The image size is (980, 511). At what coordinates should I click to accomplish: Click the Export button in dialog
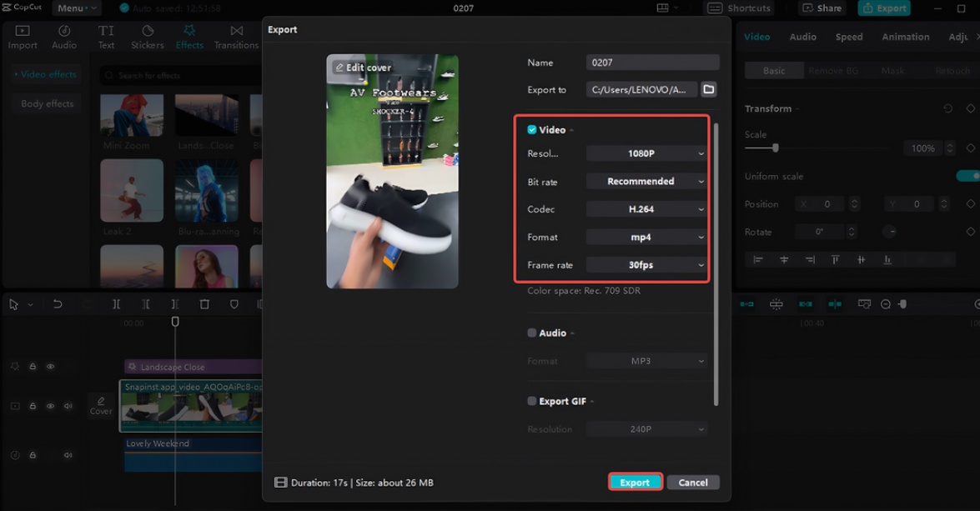[x=635, y=483]
